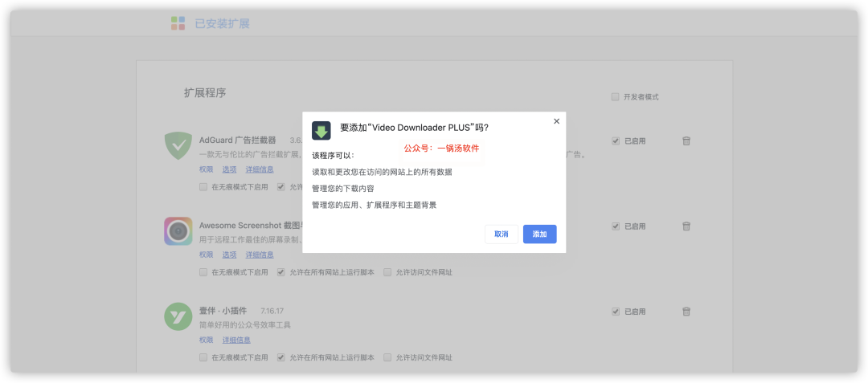Check 允许访问文件网址 for Awesome Screenshot

pos(387,272)
